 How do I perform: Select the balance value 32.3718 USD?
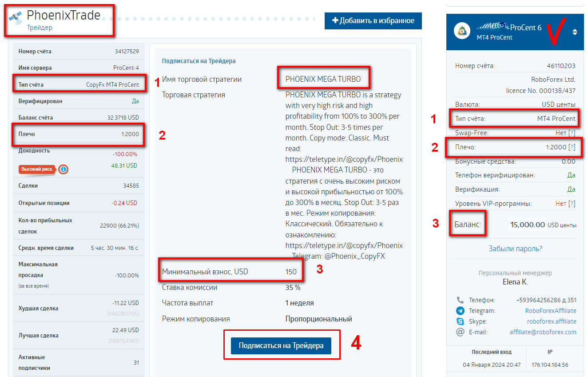point(123,118)
